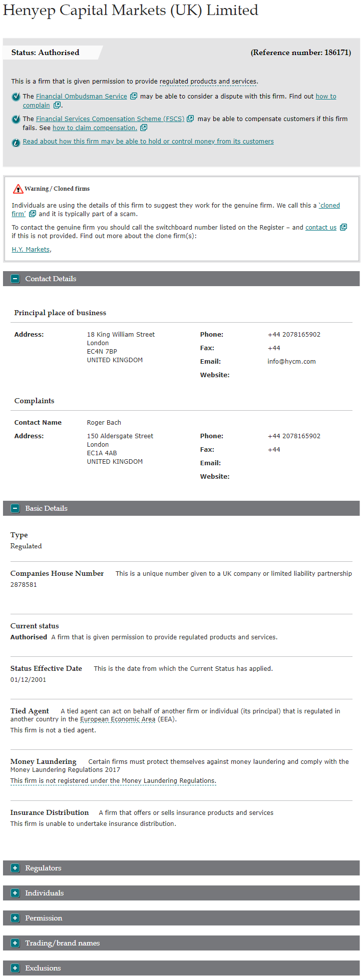Expand the Exclusions section
The height and width of the screenshot is (980, 363).
[16, 968]
